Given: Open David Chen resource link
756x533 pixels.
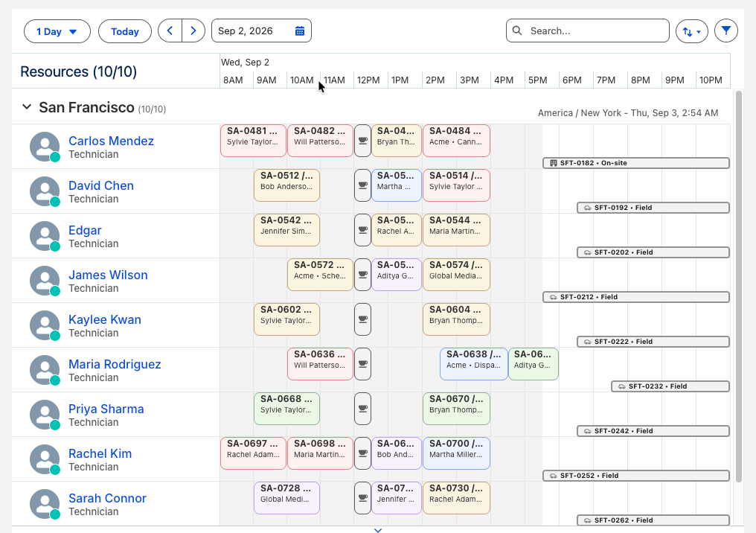Looking at the screenshot, I should pos(100,185).
